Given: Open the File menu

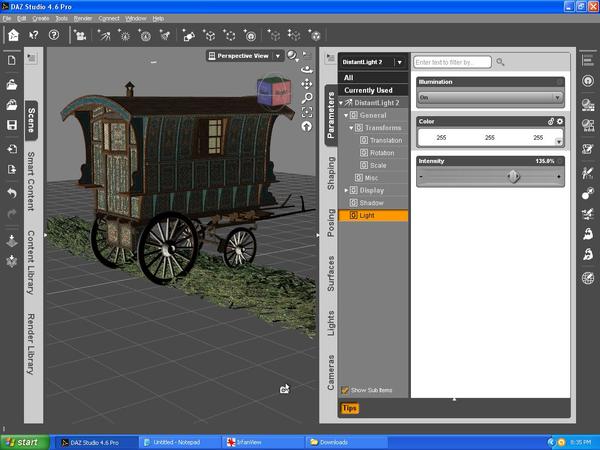Looking at the screenshot, I should coord(7,18).
